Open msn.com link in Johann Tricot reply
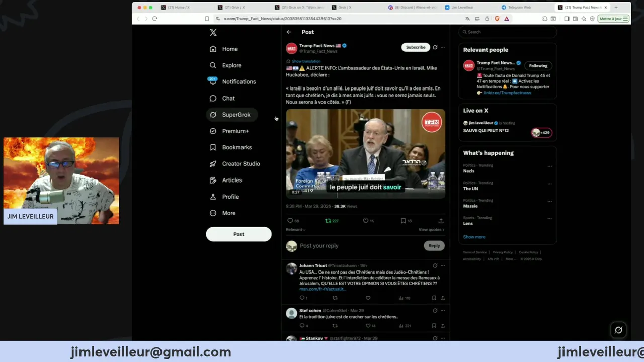644x362 pixels. 323,289
